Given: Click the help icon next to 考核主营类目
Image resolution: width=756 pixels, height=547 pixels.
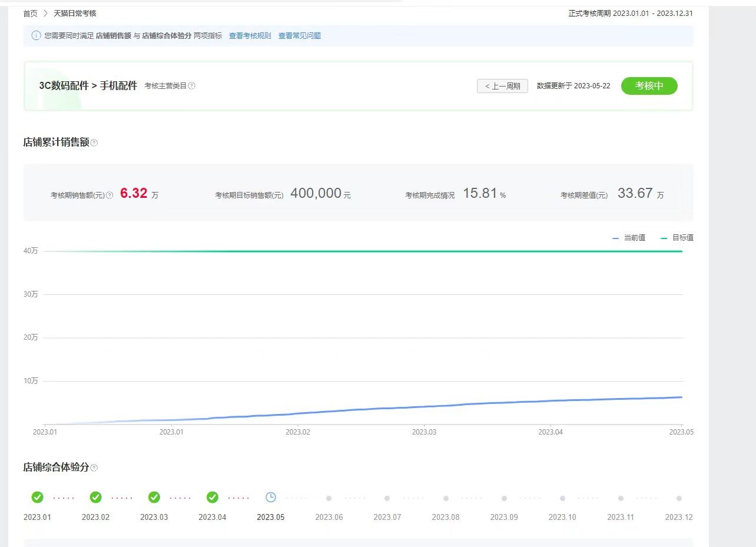Looking at the screenshot, I should click(191, 86).
